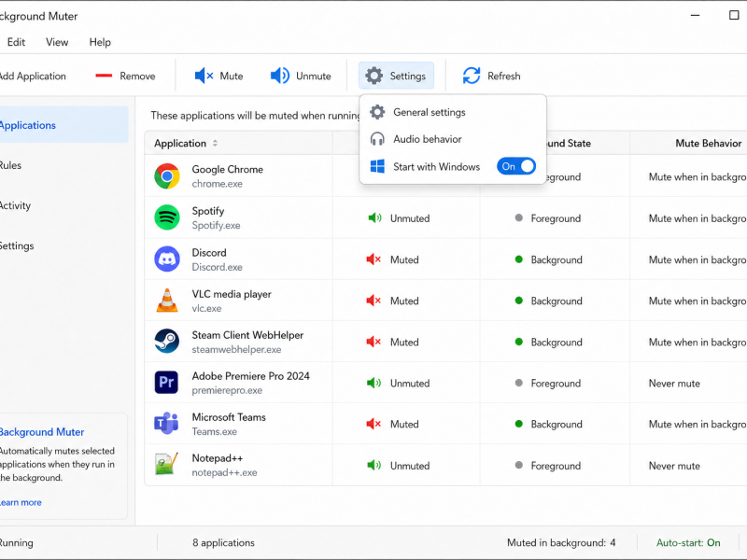Click the Unmute speaker icon in toolbar
747x560 pixels.
point(279,76)
